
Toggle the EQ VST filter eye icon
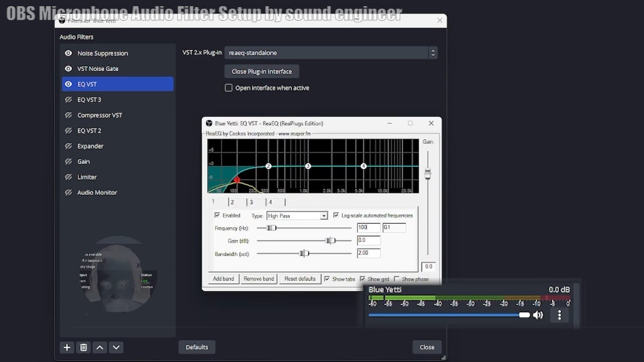pos(68,84)
